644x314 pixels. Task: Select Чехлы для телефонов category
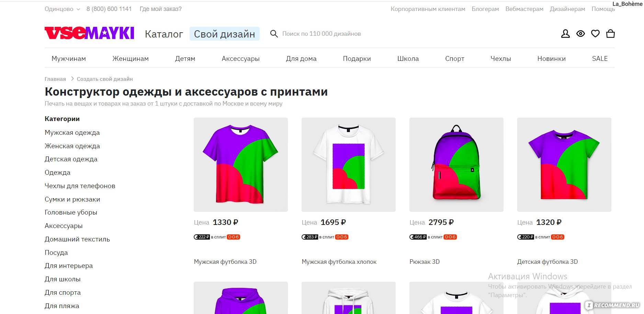pos(80,186)
